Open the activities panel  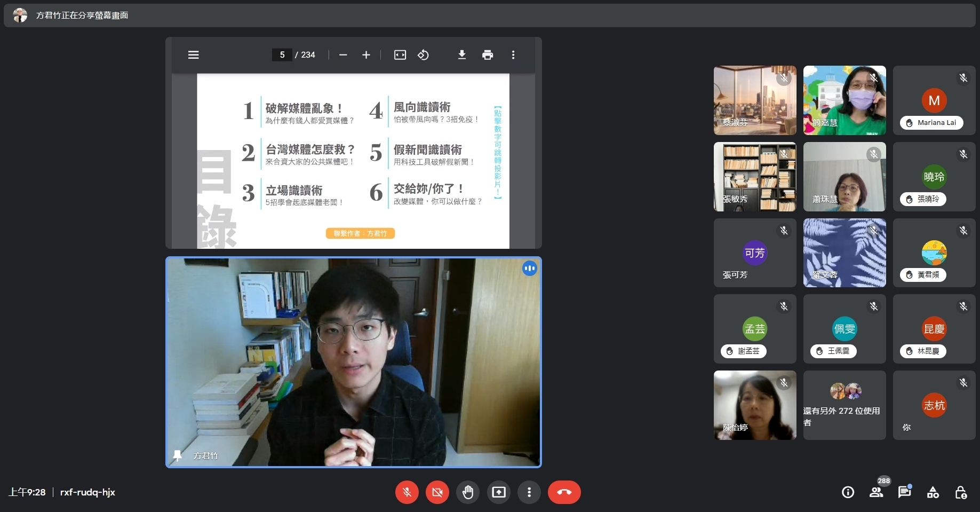tap(933, 492)
